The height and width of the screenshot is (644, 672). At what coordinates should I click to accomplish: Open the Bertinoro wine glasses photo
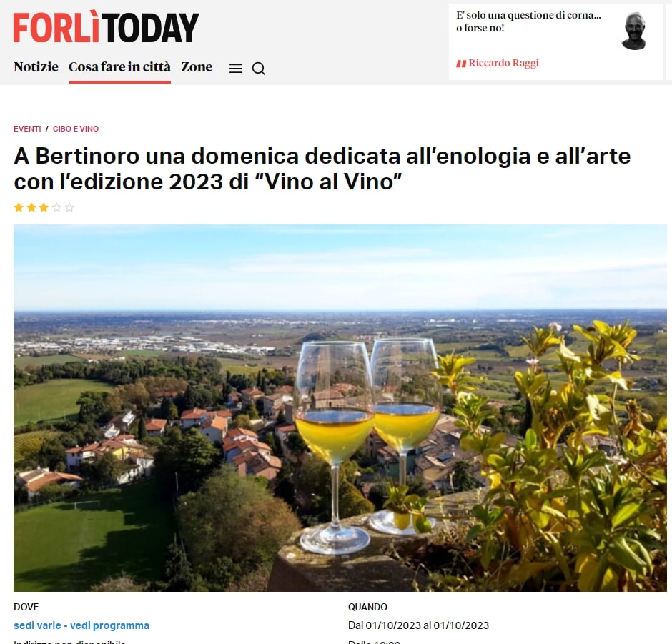[340, 408]
